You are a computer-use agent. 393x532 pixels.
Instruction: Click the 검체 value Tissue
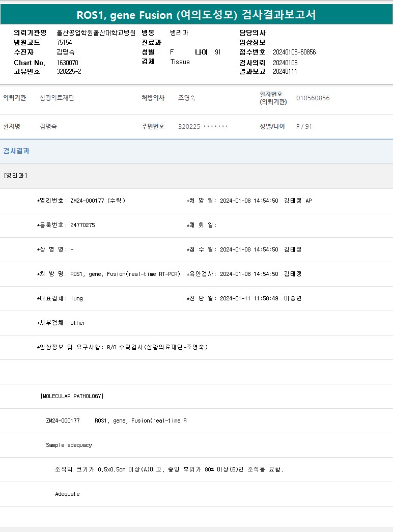tap(180, 62)
